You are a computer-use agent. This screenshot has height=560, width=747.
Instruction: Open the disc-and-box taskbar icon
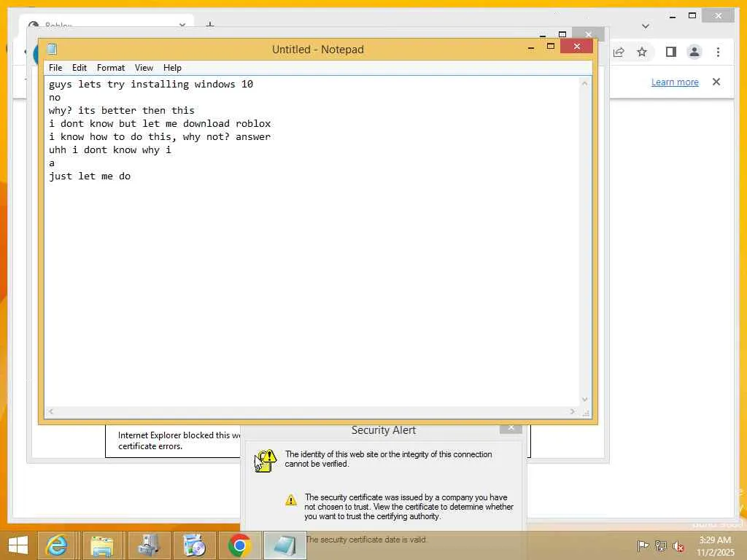193,545
